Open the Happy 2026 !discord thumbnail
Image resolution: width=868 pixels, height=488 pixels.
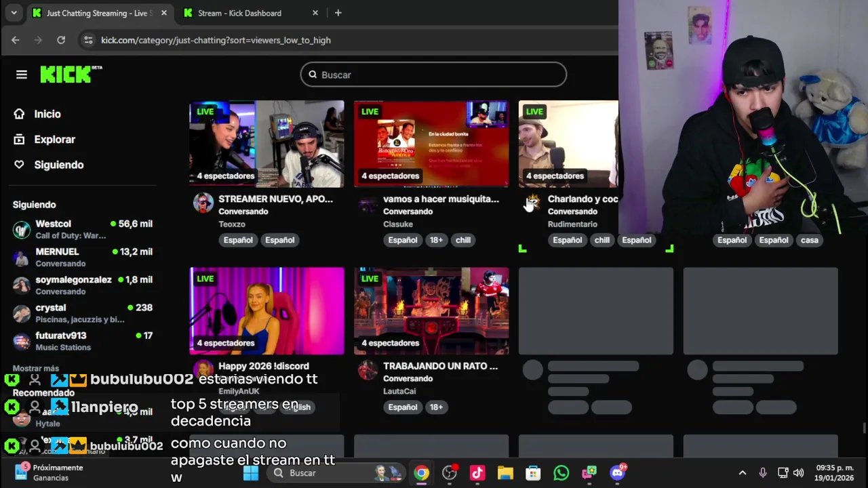coord(267,310)
